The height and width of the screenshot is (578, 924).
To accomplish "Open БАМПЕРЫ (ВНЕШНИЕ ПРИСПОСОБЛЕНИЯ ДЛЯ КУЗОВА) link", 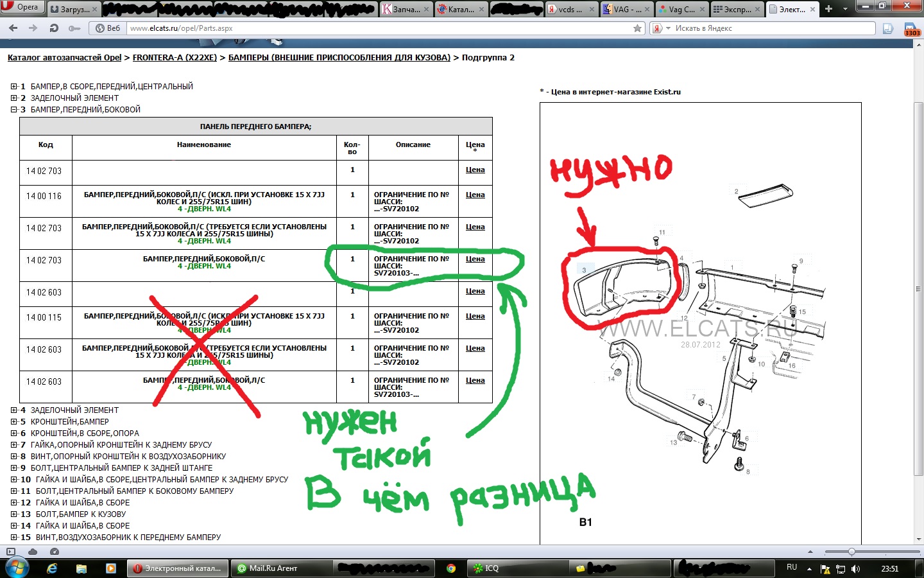I will pos(339,57).
